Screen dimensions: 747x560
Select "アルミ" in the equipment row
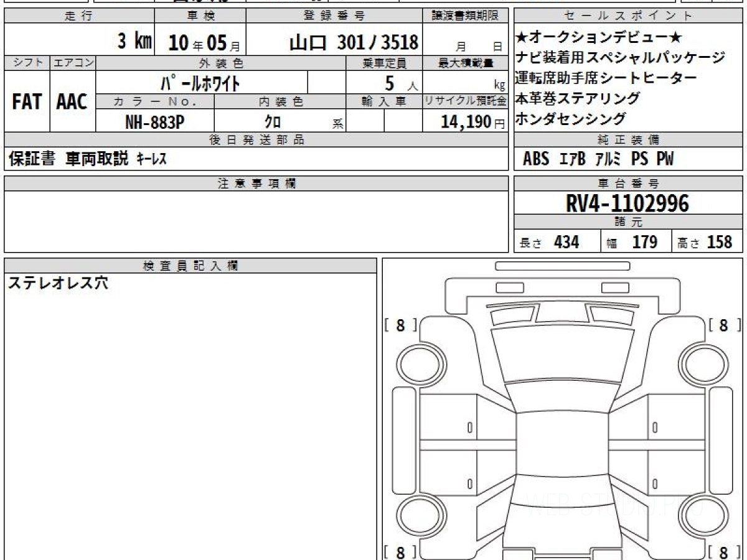coord(608,159)
